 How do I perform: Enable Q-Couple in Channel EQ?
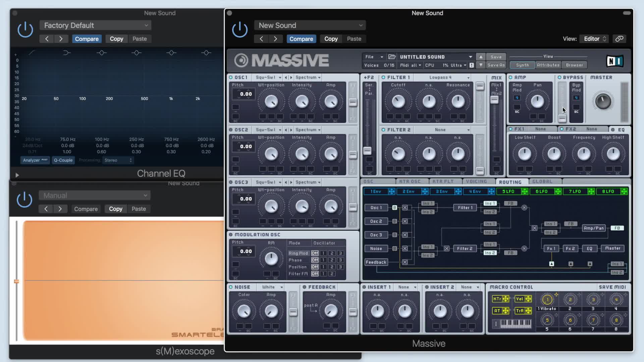coord(63,160)
